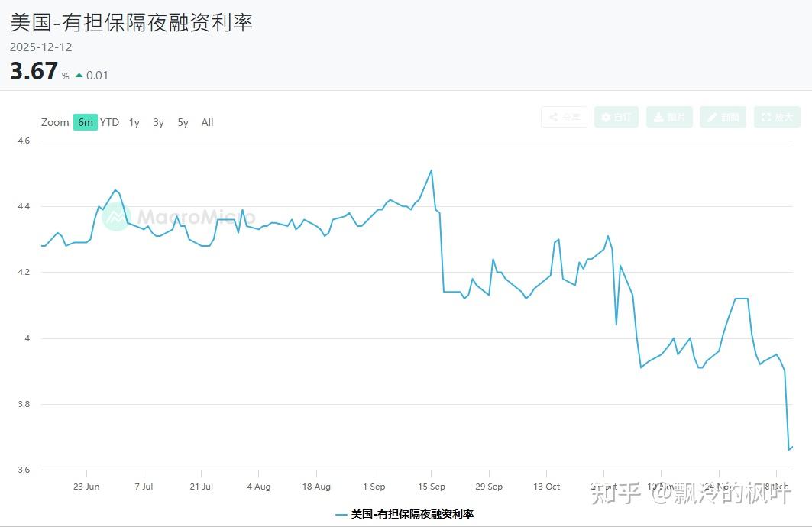812x527 pixels.
Task: Click the date 2025-12-12
Action: pos(41,47)
